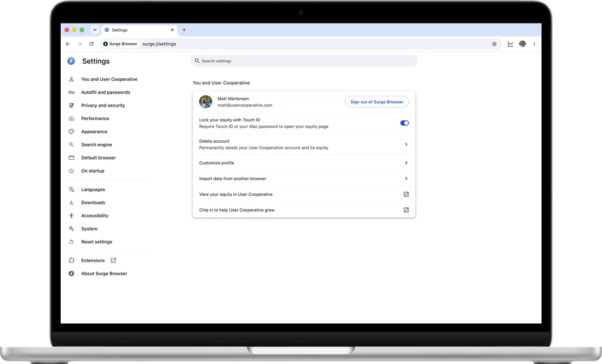602x364 pixels.
Task: Open Accessibility settings
Action: 95,215
